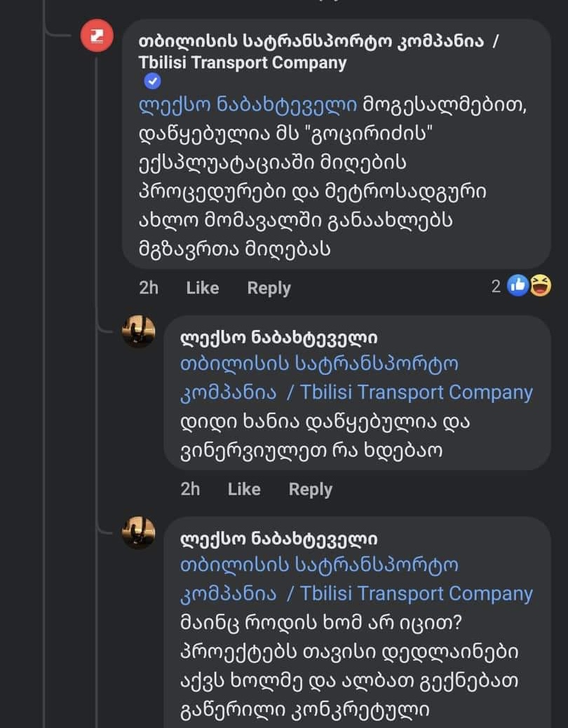Image resolution: width=568 pixels, height=728 pixels.
Task: Click the ლექსო ნაბახტეველი mention in first comment
Action: tap(248, 106)
